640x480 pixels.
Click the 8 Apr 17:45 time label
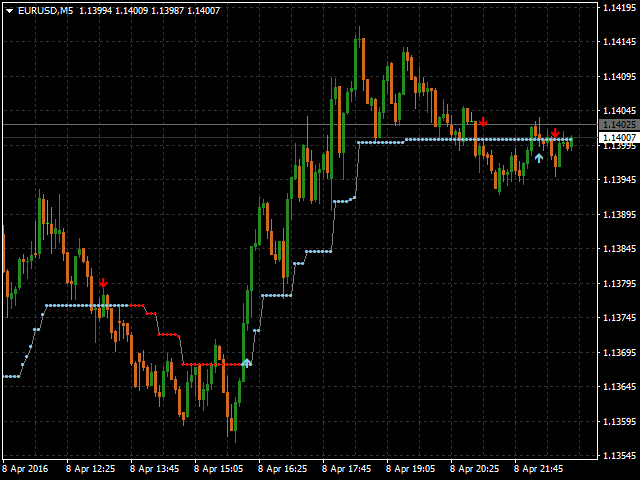coord(347,469)
